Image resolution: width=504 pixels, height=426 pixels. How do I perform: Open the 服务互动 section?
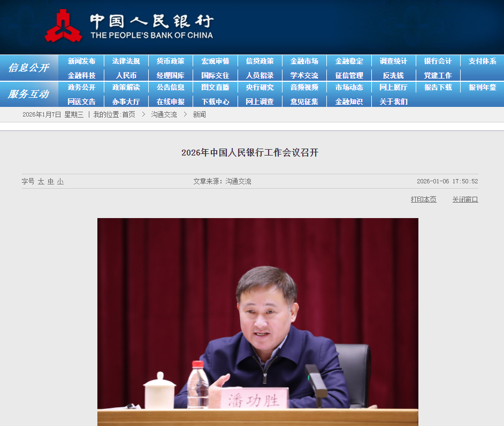click(x=29, y=94)
